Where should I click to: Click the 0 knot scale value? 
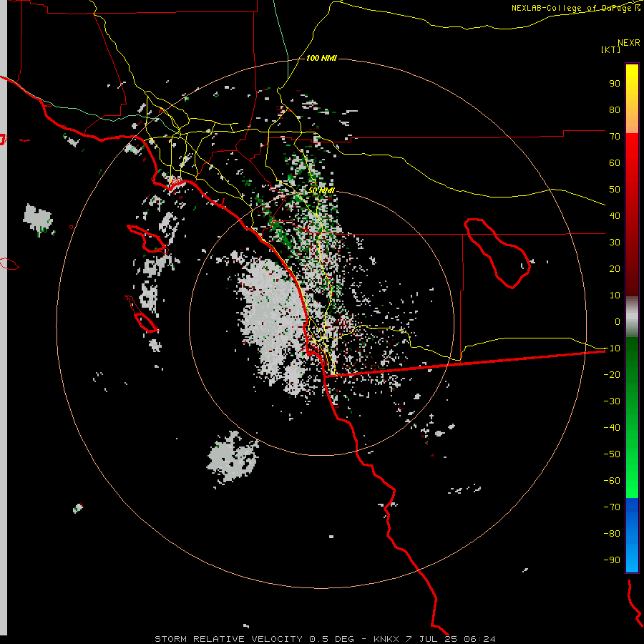618,322
